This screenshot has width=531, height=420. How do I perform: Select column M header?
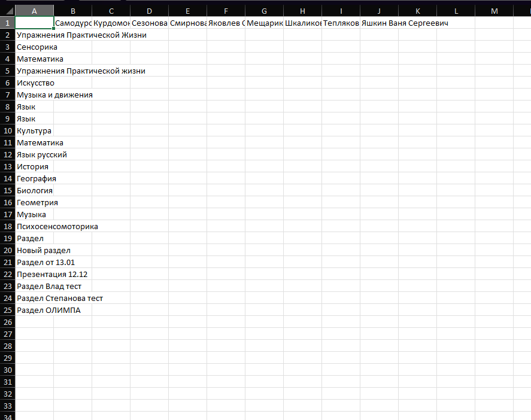(x=494, y=11)
